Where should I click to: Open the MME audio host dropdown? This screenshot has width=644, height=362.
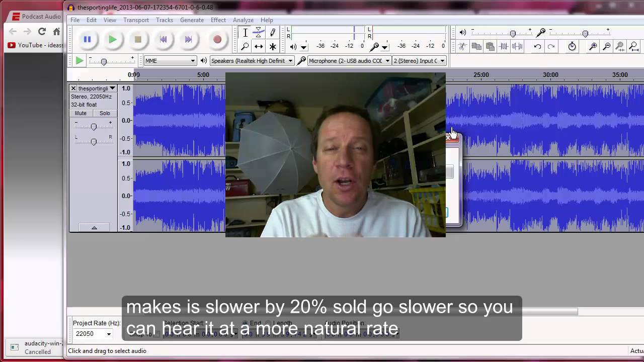tap(170, 61)
